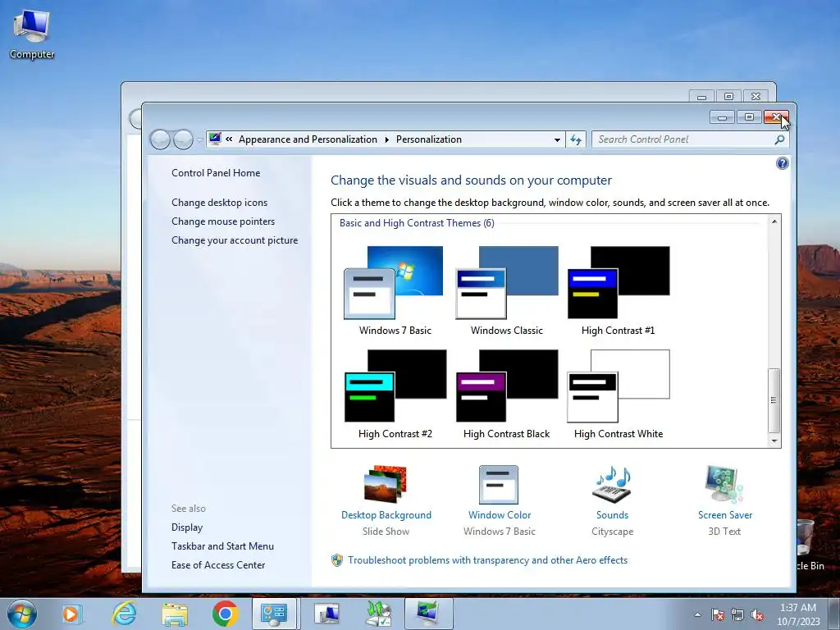Open the Window Color settings icon

[498, 484]
